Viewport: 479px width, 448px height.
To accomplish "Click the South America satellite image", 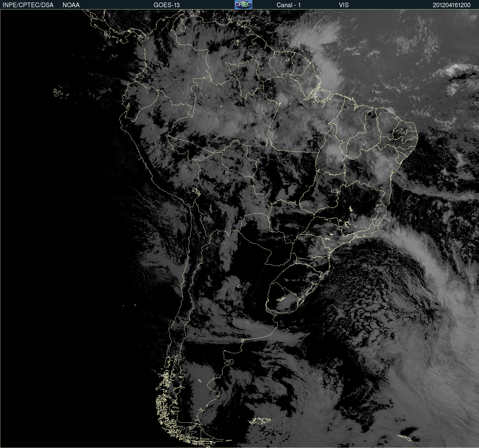I will point(239,229).
